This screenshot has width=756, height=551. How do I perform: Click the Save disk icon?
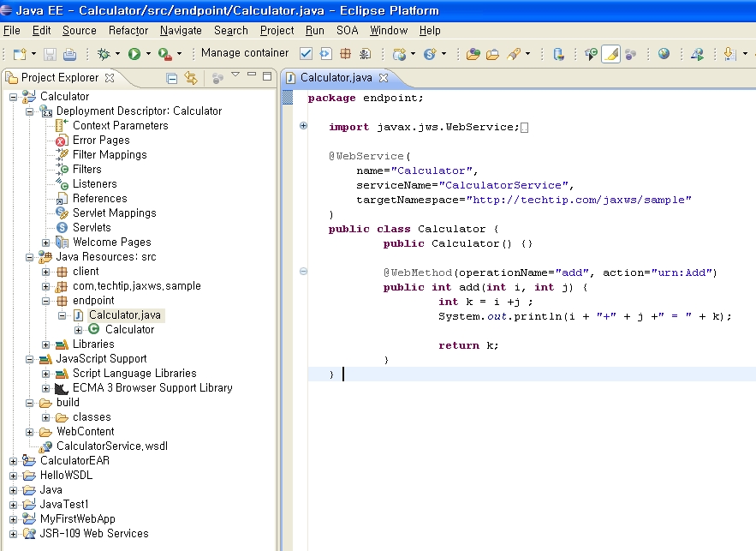(51, 54)
